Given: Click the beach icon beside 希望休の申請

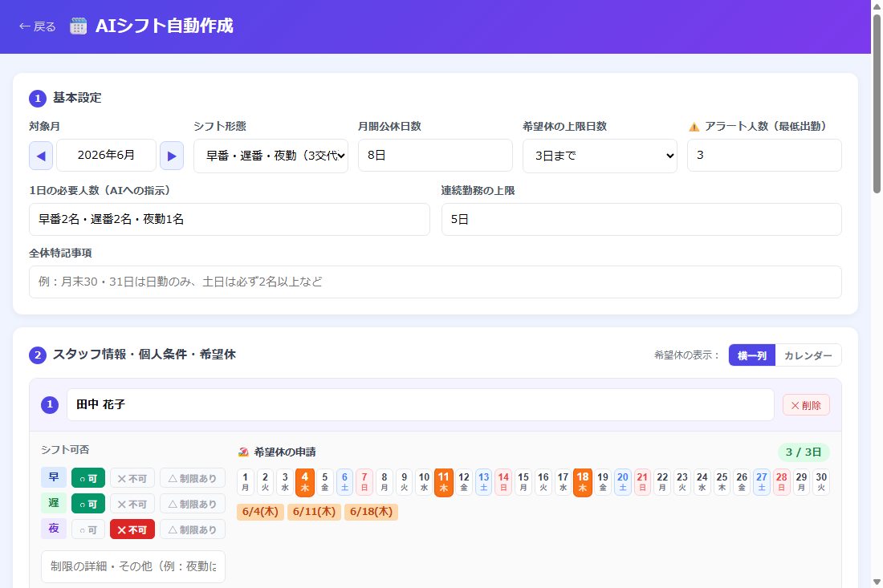Looking at the screenshot, I should [243, 452].
